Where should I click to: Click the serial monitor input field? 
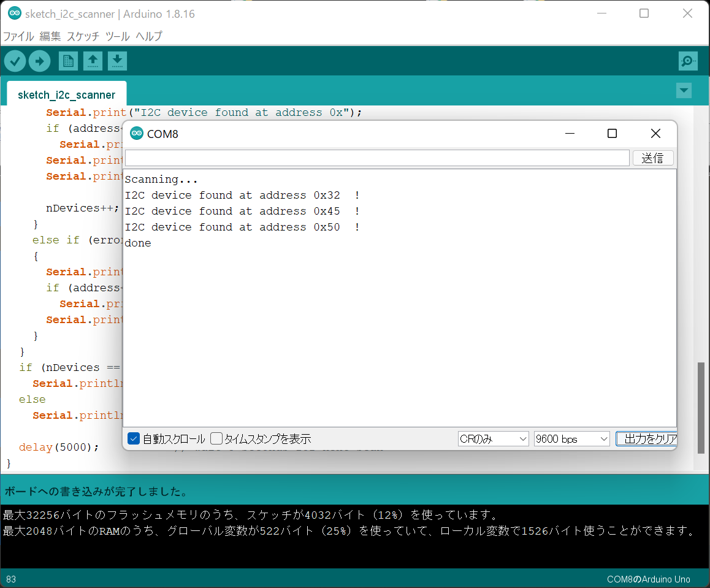coord(377,158)
